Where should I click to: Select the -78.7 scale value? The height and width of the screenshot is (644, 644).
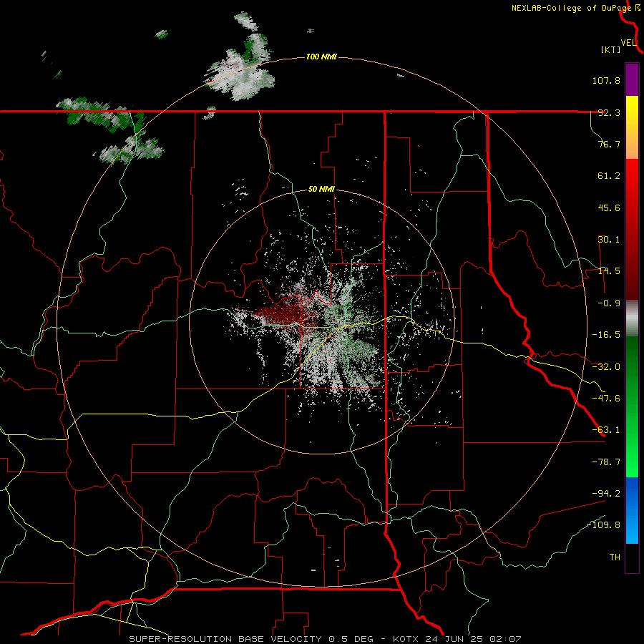tap(606, 462)
